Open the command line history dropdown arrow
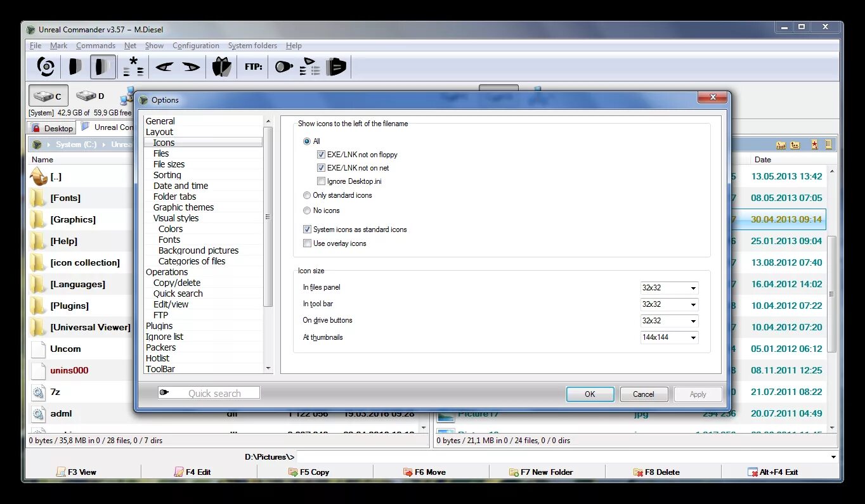865x504 pixels. click(x=833, y=456)
